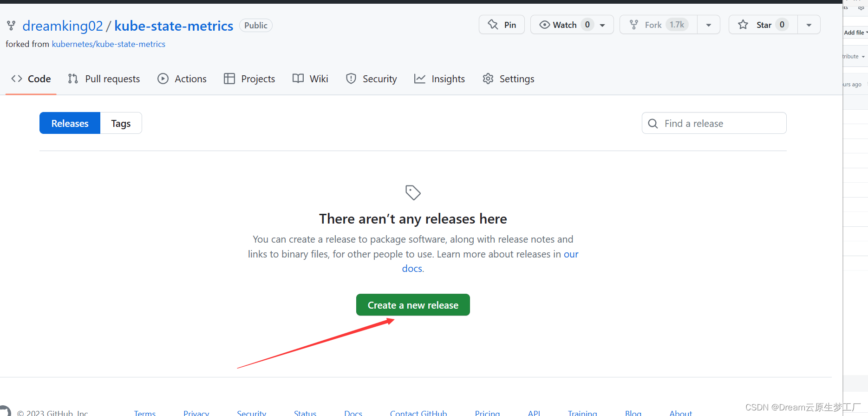
Task: Open the Pull requests tab
Action: (104, 79)
